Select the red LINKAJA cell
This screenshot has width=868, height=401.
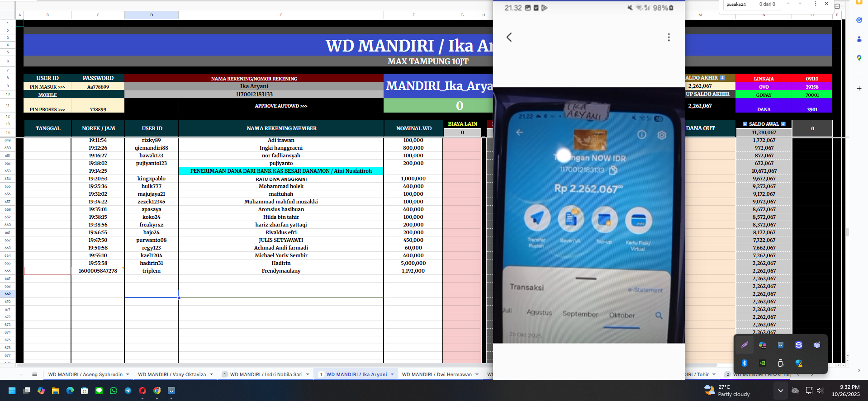click(764, 78)
